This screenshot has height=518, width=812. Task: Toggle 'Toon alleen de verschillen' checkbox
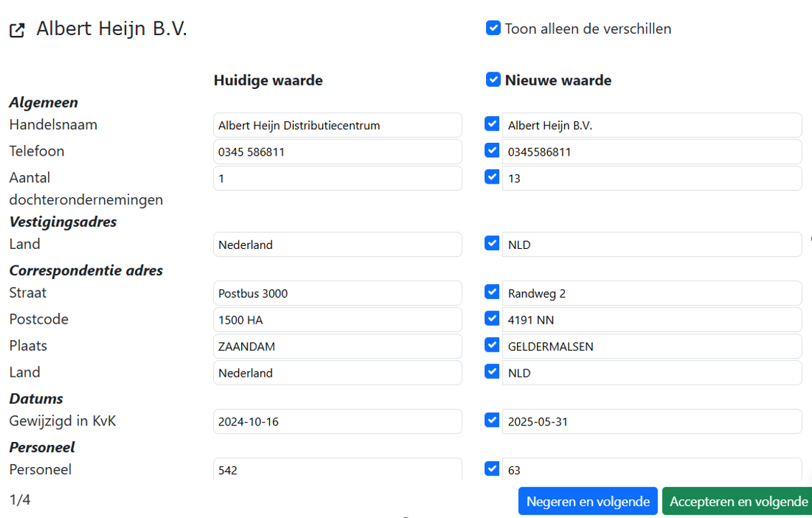pos(493,28)
